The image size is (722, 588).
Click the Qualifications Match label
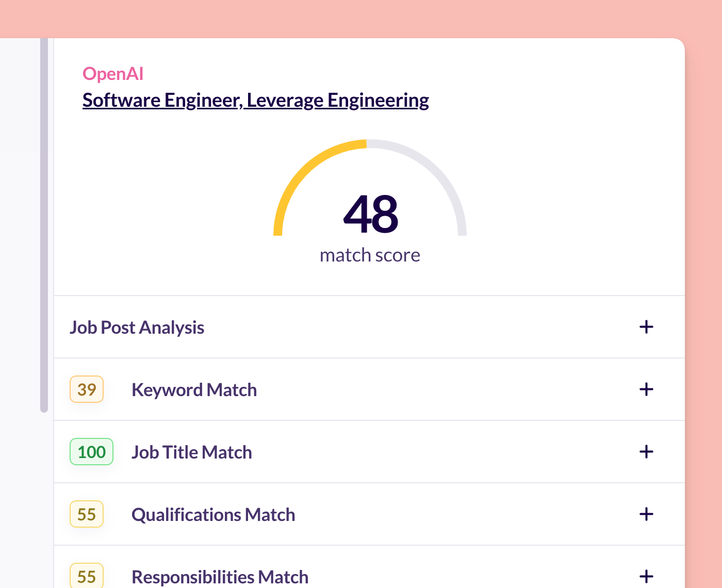(x=213, y=515)
